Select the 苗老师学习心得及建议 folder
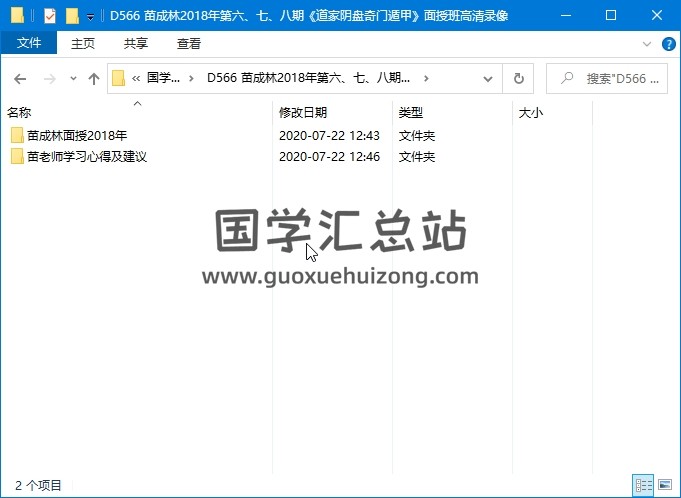This screenshot has height=498, width=681. pos(87,156)
